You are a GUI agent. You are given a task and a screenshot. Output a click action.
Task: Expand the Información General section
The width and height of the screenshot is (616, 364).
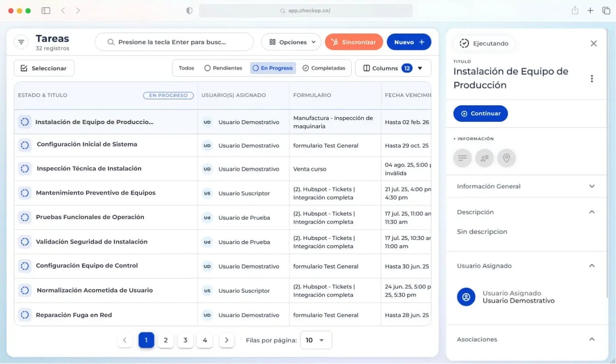[526, 186]
